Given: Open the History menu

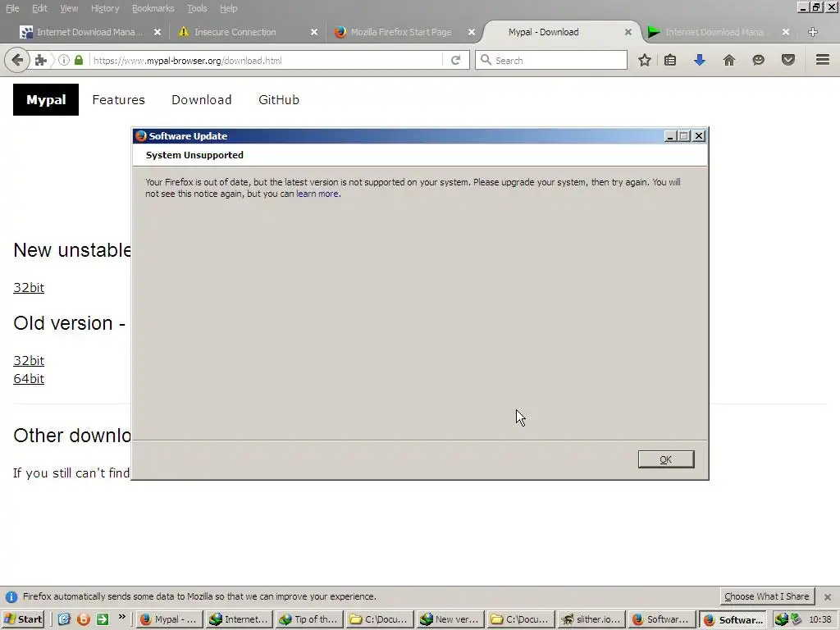Looking at the screenshot, I should click(x=104, y=8).
